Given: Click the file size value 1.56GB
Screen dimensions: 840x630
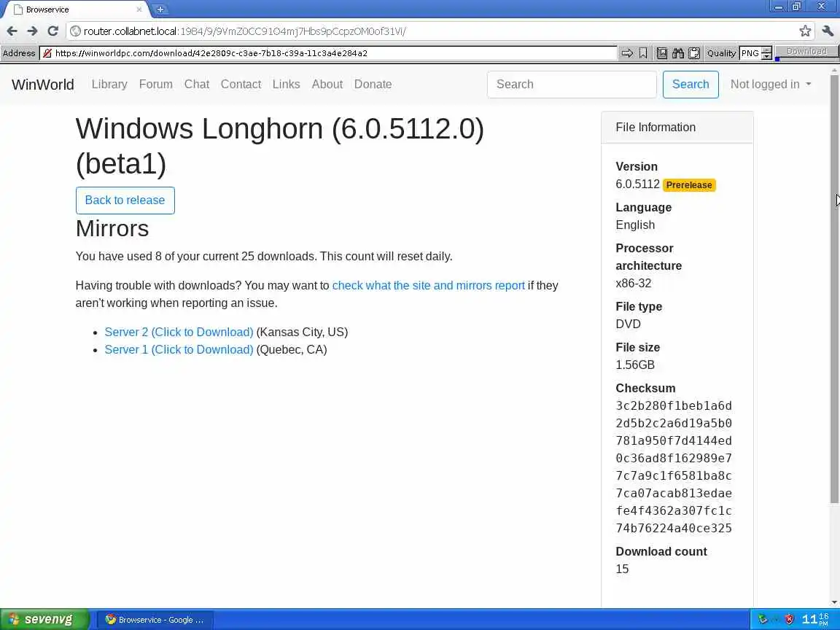Looking at the screenshot, I should 635,365.
